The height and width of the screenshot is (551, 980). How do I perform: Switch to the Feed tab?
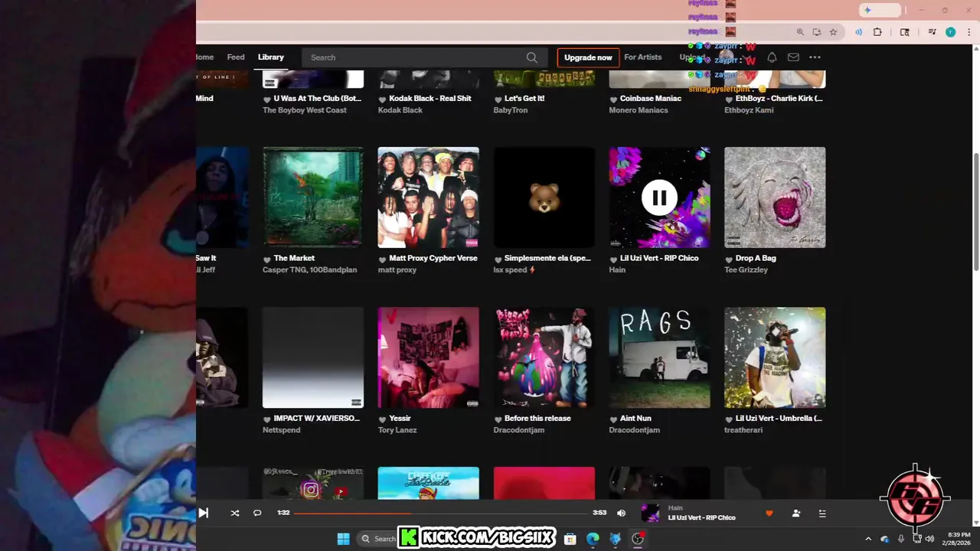coord(236,57)
